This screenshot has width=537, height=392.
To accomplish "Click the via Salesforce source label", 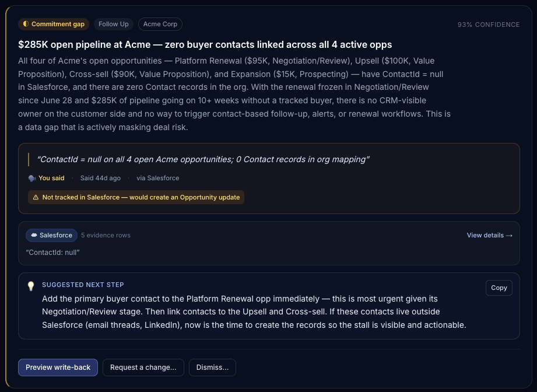I will [158, 178].
